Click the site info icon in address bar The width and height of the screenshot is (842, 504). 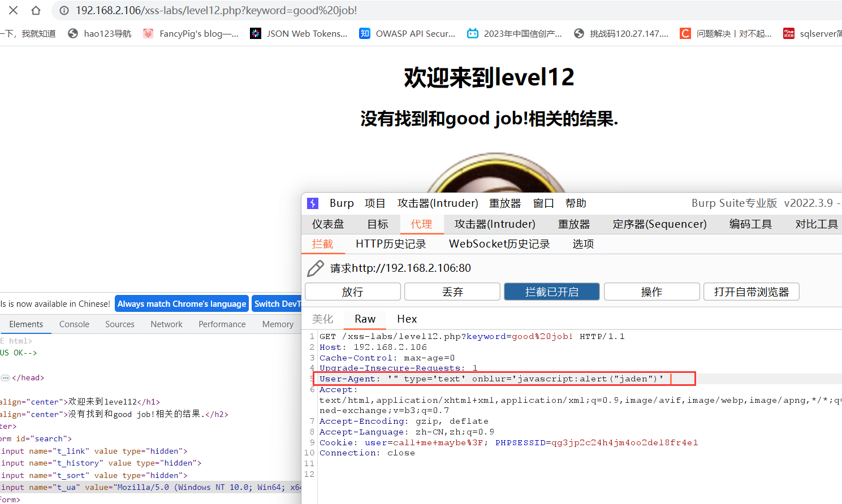64,11
